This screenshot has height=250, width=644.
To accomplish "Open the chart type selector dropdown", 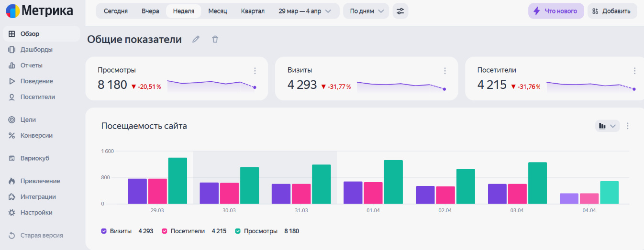I will (608, 126).
